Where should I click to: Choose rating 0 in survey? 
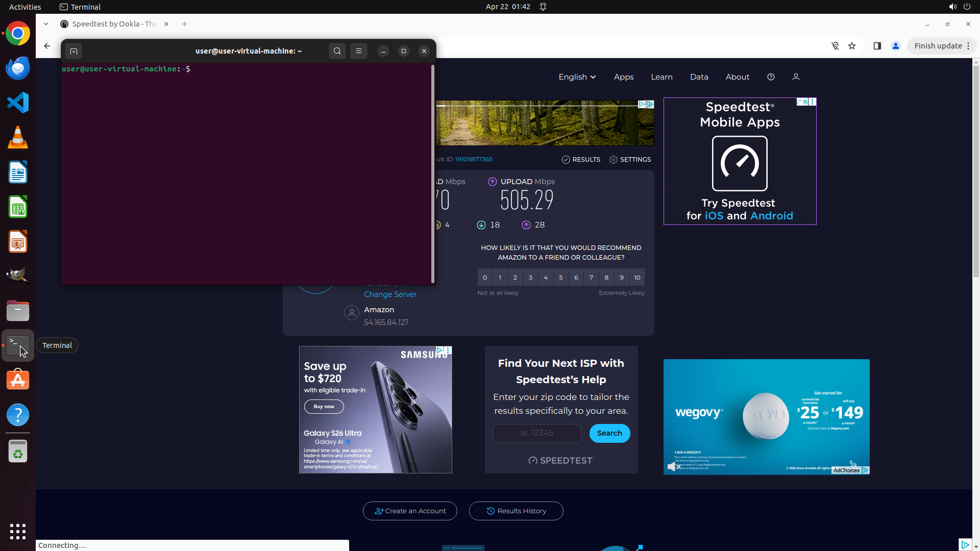tap(485, 278)
